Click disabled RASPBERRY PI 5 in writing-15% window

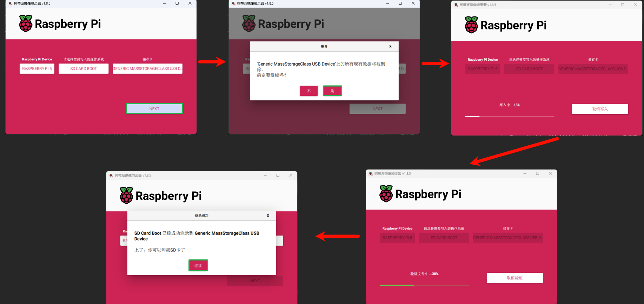point(483,69)
